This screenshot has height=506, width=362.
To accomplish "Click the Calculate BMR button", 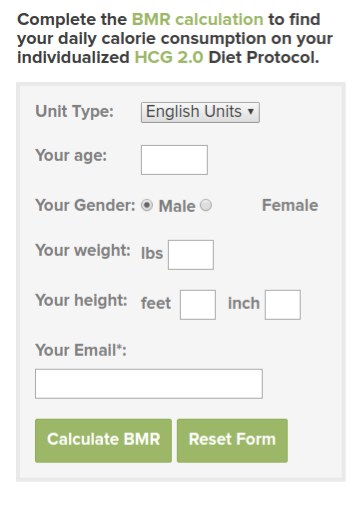I will coord(103,440).
